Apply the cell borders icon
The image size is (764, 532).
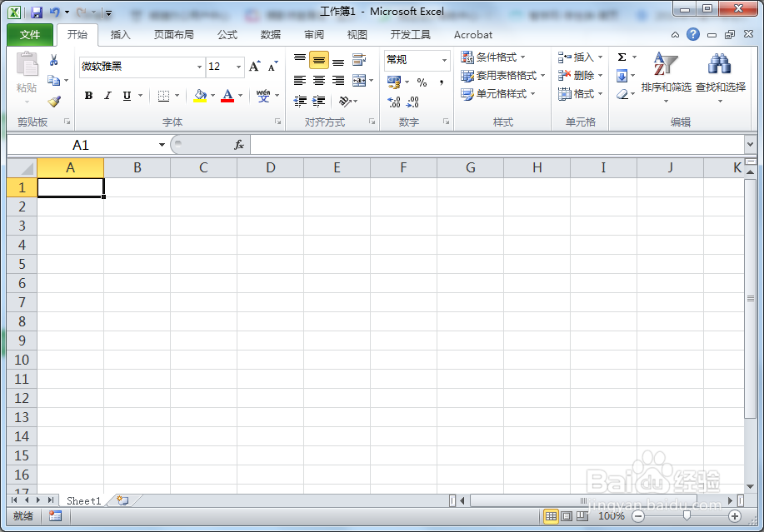(163, 96)
